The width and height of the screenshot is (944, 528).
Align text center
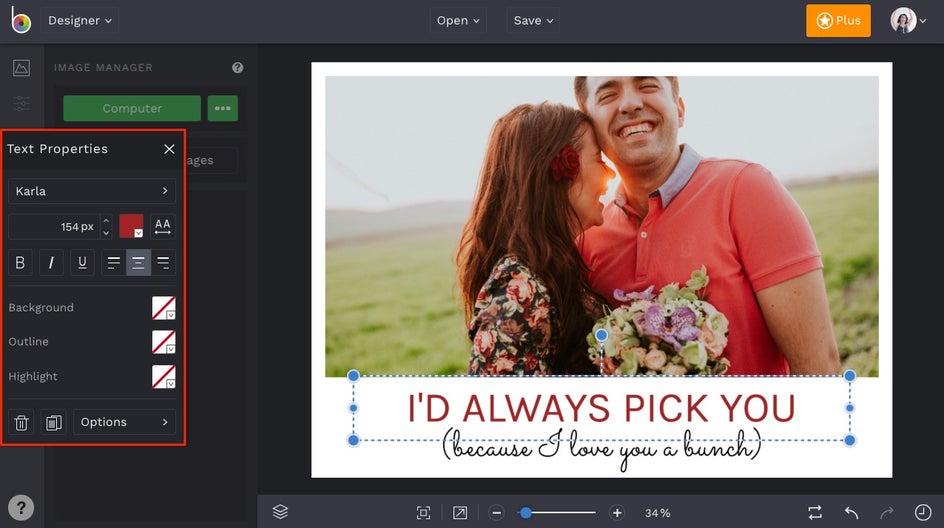(x=138, y=262)
